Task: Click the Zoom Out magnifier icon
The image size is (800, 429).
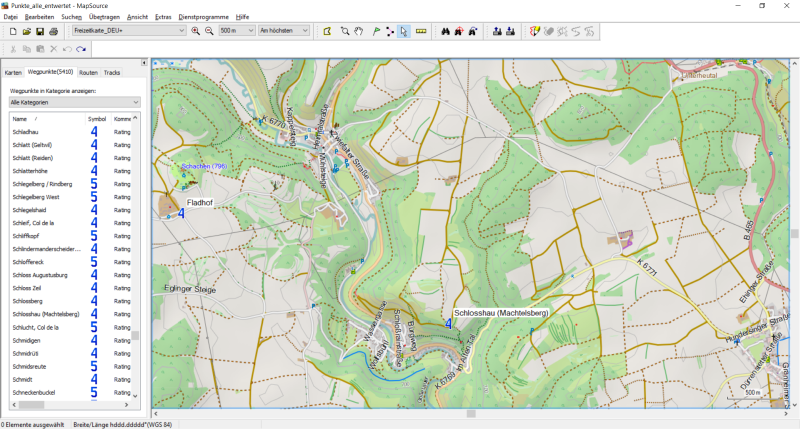Action: point(209,31)
